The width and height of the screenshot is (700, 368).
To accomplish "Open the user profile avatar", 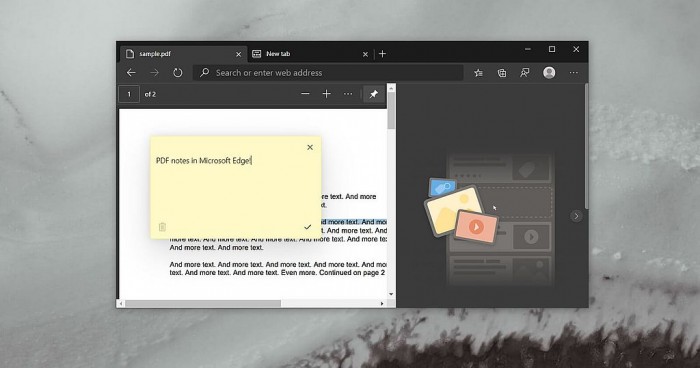I will 549,72.
